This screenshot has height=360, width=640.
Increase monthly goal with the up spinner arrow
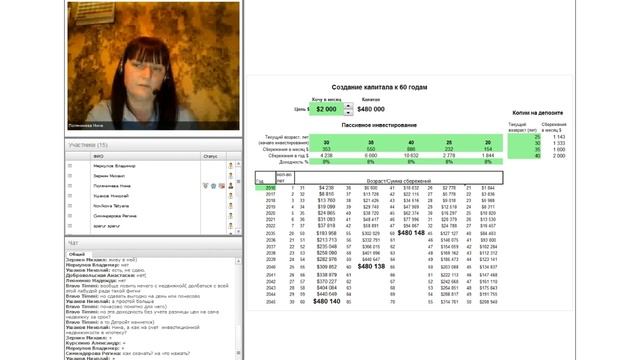(x=348, y=106)
